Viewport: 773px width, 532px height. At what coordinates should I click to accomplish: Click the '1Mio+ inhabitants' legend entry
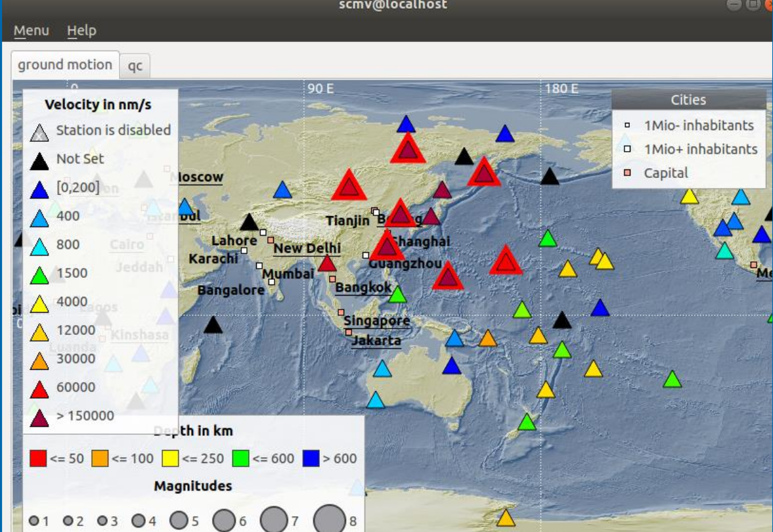pyautogui.click(x=691, y=149)
